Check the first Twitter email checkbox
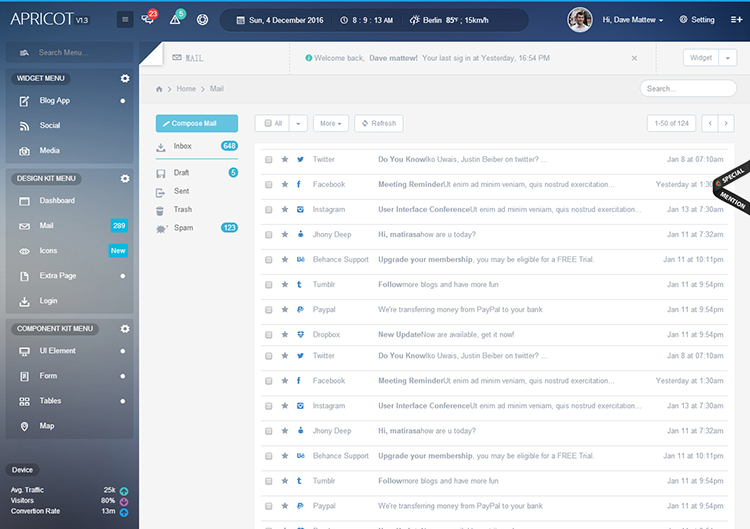Screen dimensions: 750x529 click(269, 159)
